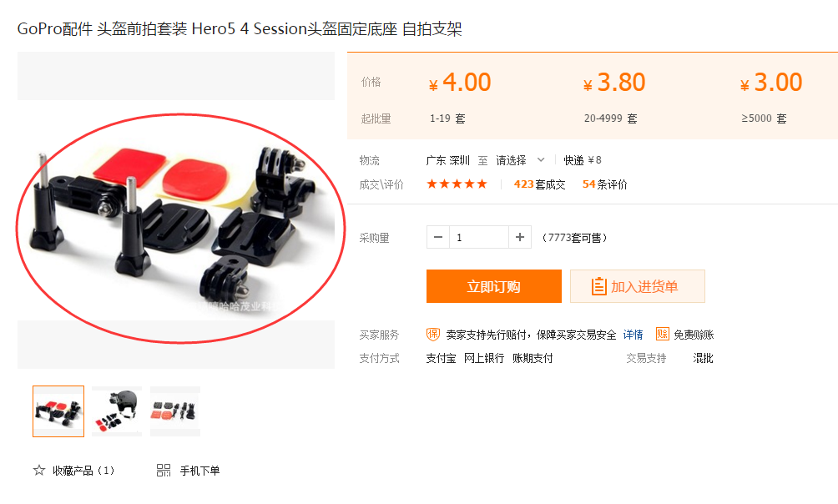Click the 加入进货单 button
Image resolution: width=838 pixels, height=504 pixels.
(638, 286)
